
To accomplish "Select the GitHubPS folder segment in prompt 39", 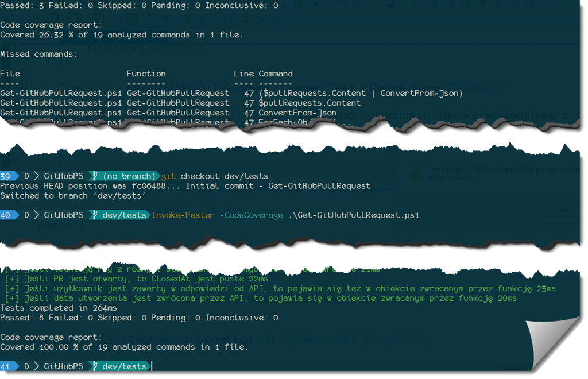I will tap(63, 176).
